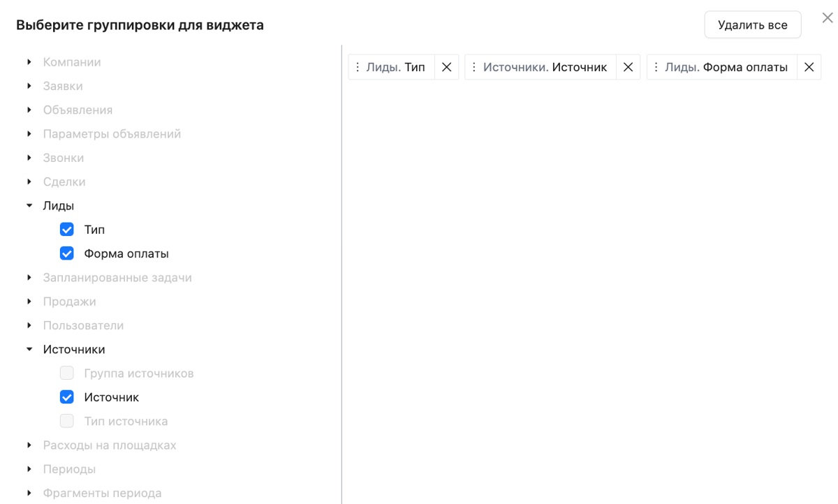Select the 'Продажи' tree item label

(x=69, y=302)
